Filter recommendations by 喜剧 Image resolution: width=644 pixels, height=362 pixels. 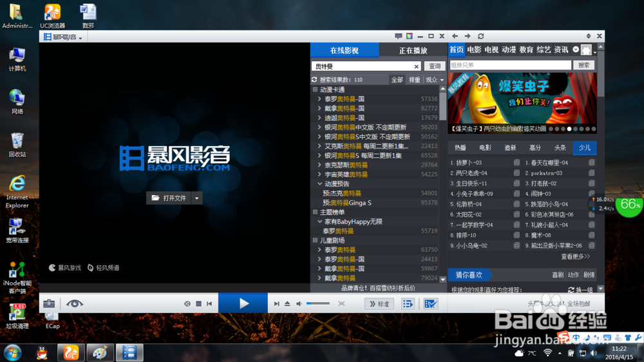coord(557,275)
